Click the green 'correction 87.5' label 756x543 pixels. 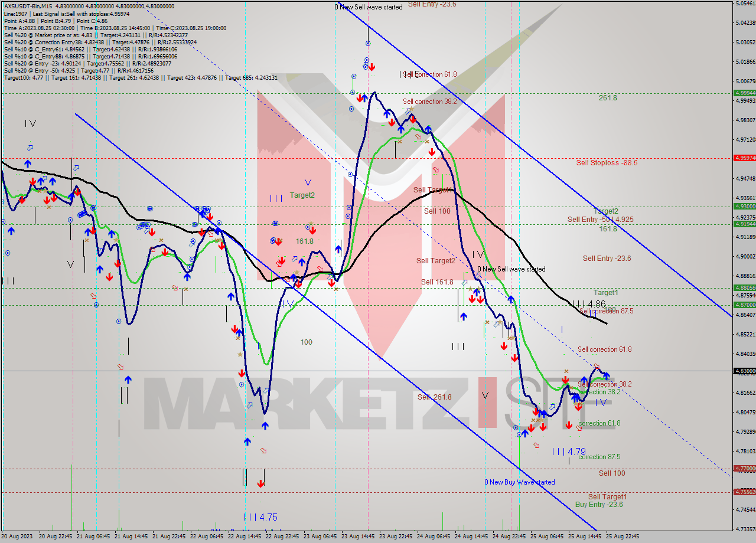click(599, 457)
